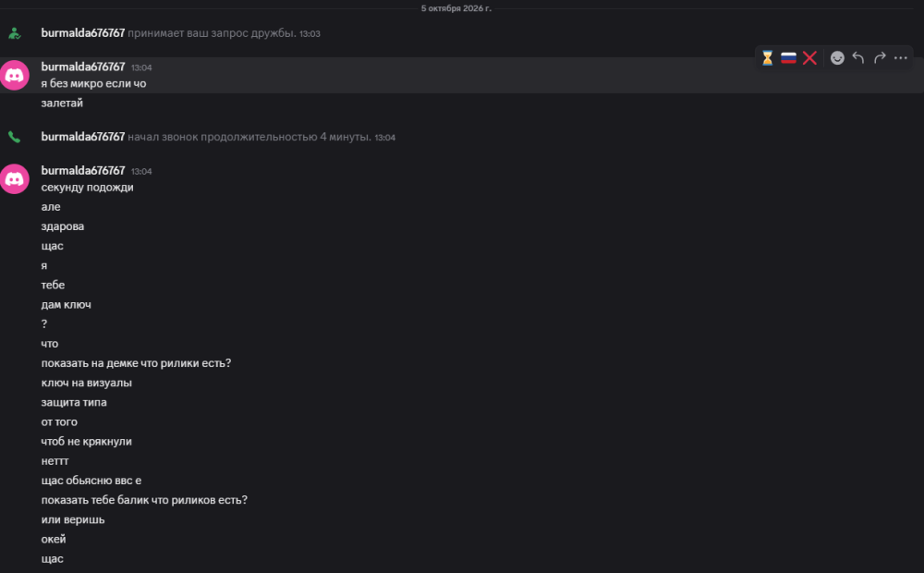Click the message "тебе"
The image size is (924, 573).
pos(53,286)
